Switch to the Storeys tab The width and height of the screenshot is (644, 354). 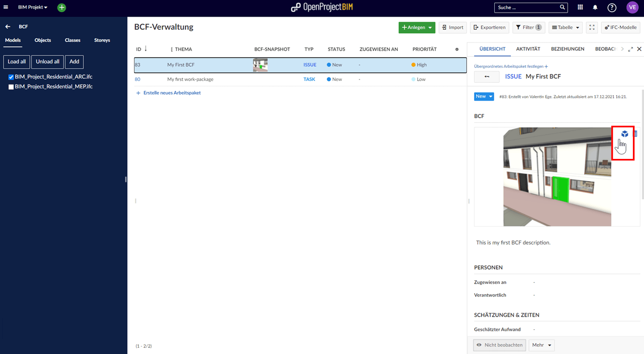[x=102, y=40]
